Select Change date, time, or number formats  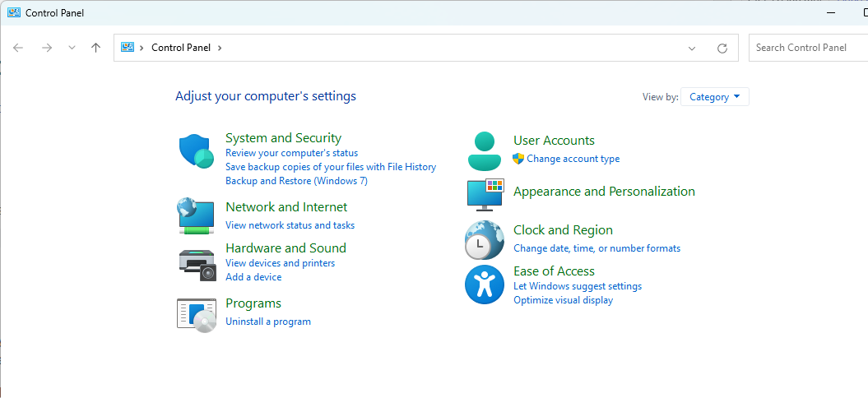click(x=596, y=248)
